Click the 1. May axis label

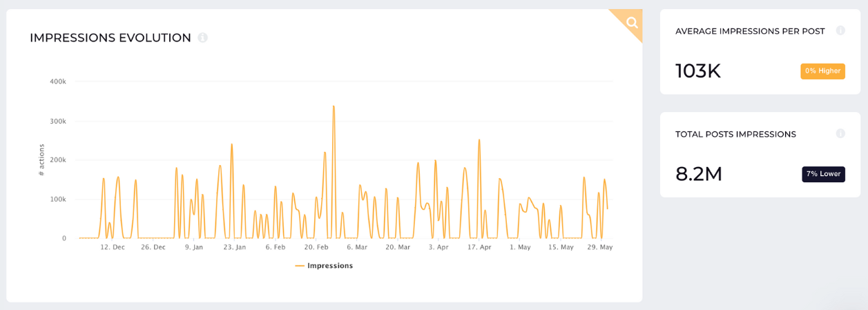[x=520, y=247]
